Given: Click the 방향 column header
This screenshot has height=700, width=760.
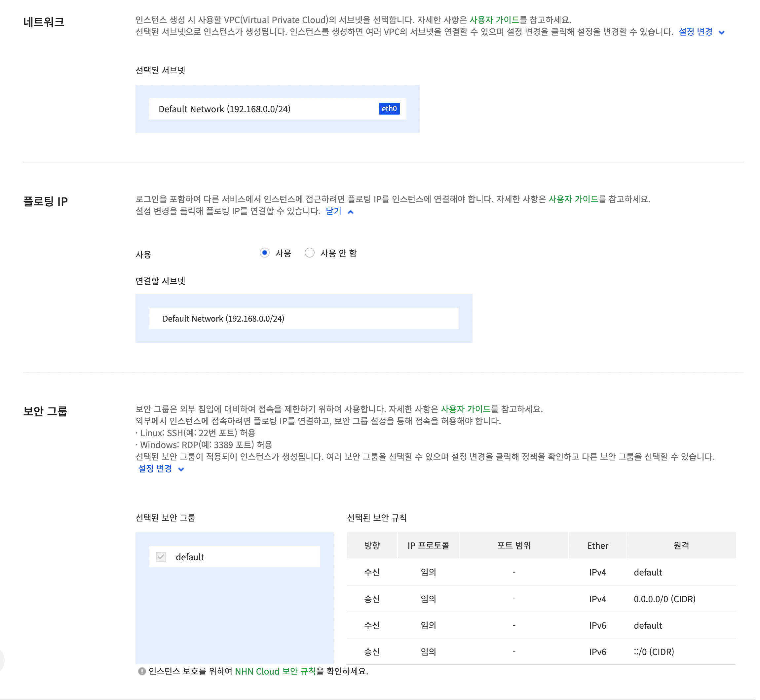Looking at the screenshot, I should click(x=372, y=545).
